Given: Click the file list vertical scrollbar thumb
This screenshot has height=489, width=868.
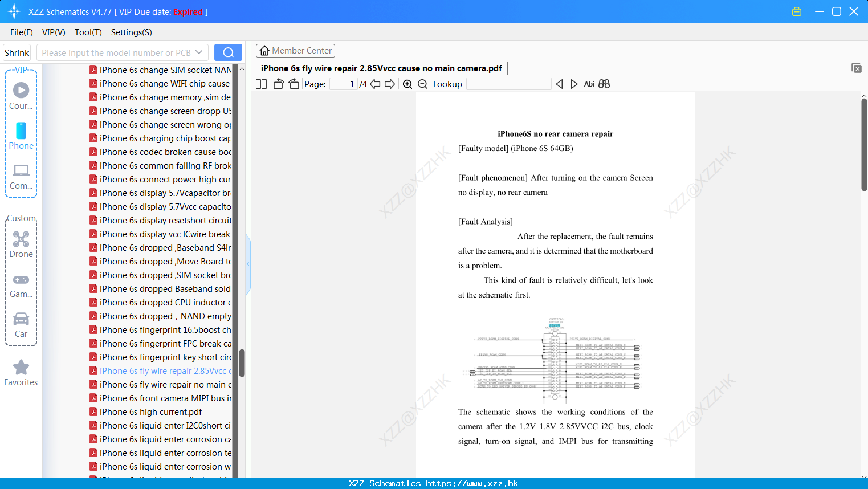Looking at the screenshot, I should [242, 363].
